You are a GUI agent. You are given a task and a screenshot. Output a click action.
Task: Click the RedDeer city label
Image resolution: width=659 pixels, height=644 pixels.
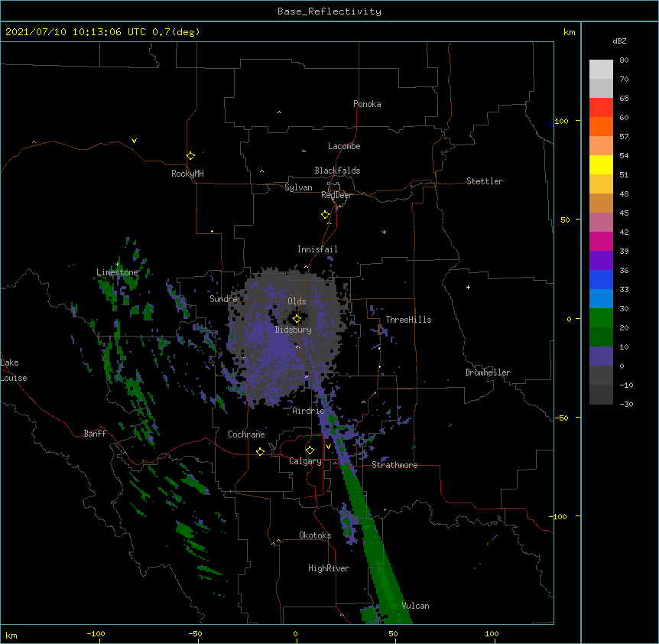[x=336, y=195]
